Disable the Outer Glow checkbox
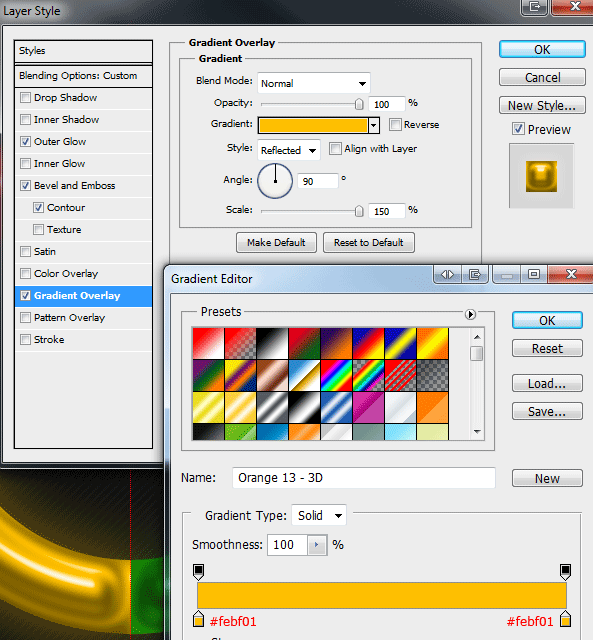 click(x=25, y=142)
